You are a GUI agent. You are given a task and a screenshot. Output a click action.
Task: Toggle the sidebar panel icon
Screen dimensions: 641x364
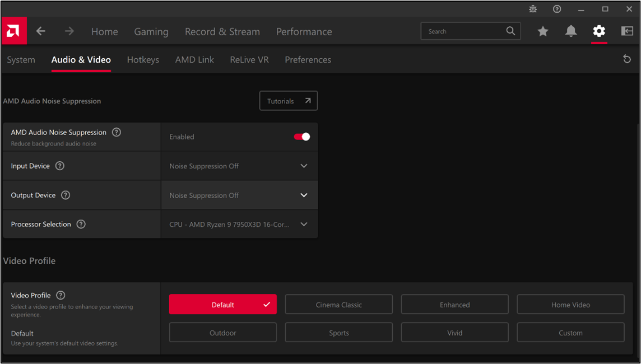tap(627, 31)
